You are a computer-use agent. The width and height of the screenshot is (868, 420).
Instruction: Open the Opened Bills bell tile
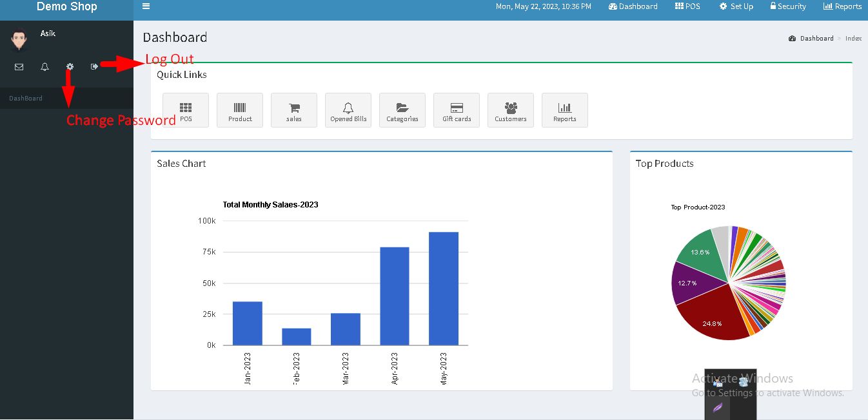tap(348, 110)
